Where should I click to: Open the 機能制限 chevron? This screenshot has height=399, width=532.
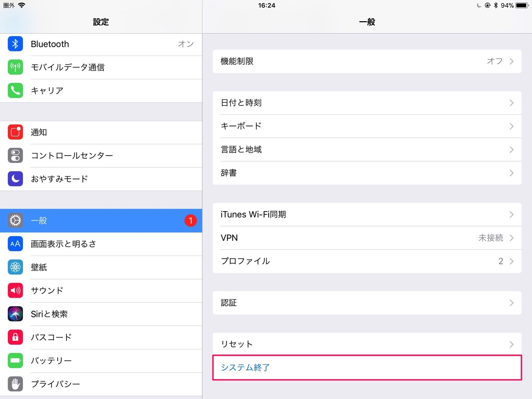[512, 61]
